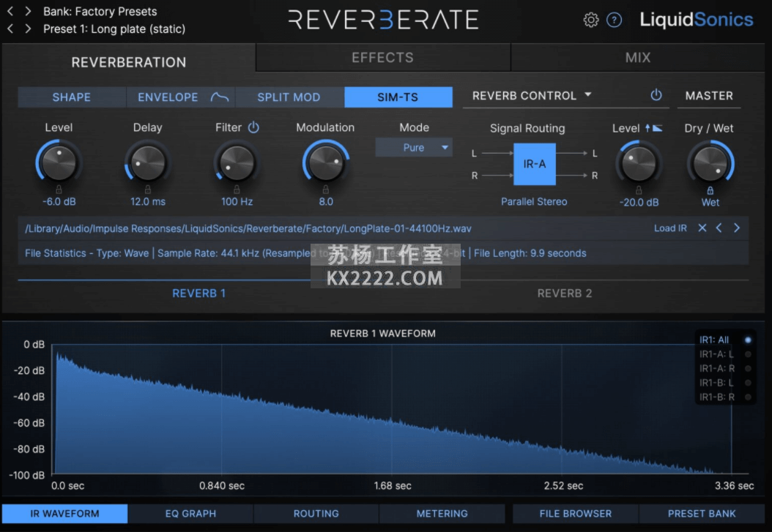Click the 'Wet' value under Dry / Wet
This screenshot has height=532, width=772.
[710, 203]
